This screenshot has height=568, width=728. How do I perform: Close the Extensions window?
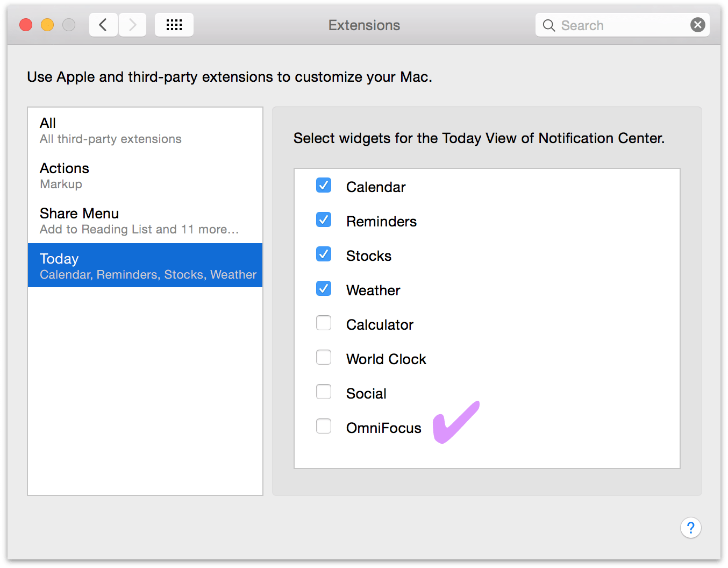pos(26,25)
